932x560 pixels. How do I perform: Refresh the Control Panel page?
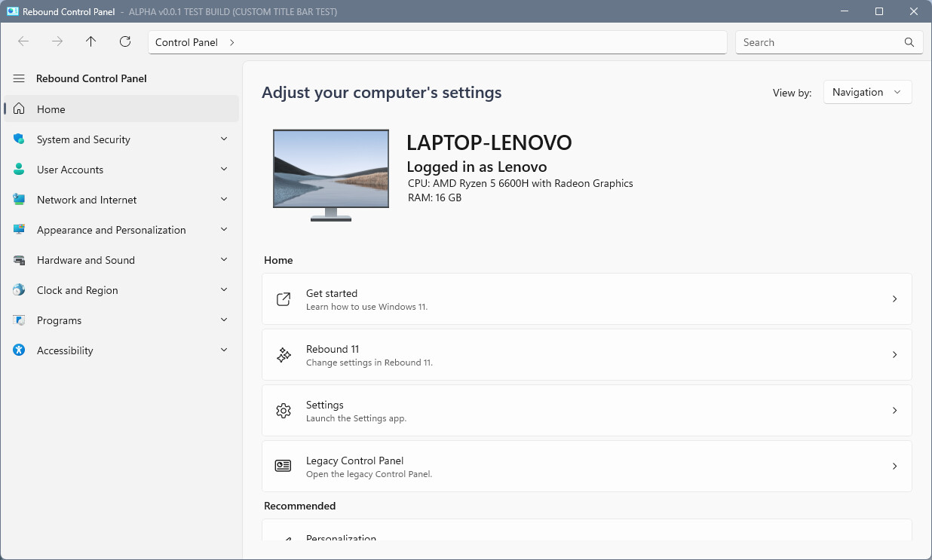125,42
